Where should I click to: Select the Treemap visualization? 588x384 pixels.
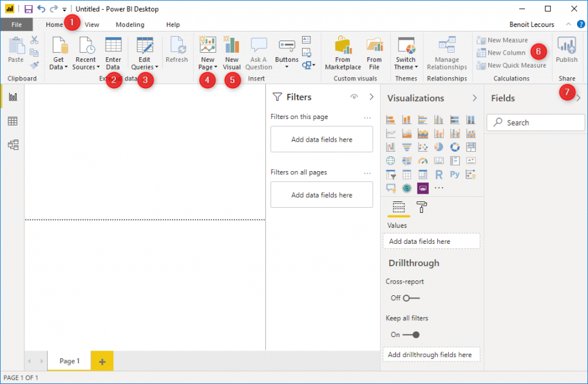point(471,147)
